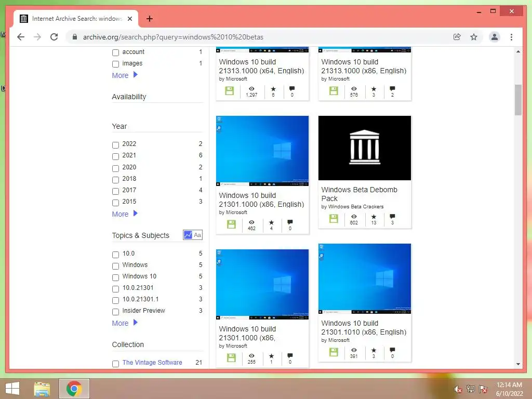Open Windows 10 build 21313.1000 (x64, English)
Screen dimensions: 532x399
(261, 66)
